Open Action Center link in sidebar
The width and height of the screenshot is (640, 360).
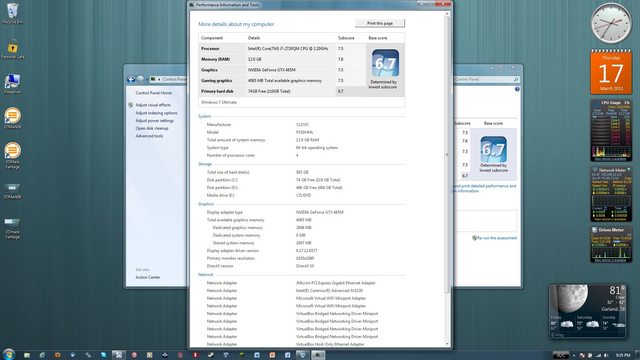pos(148,277)
